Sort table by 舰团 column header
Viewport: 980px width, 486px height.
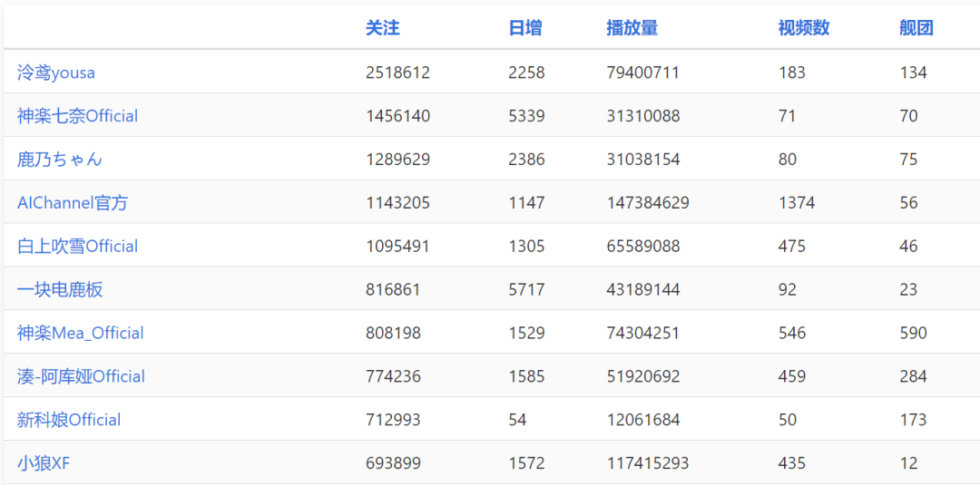[916, 28]
